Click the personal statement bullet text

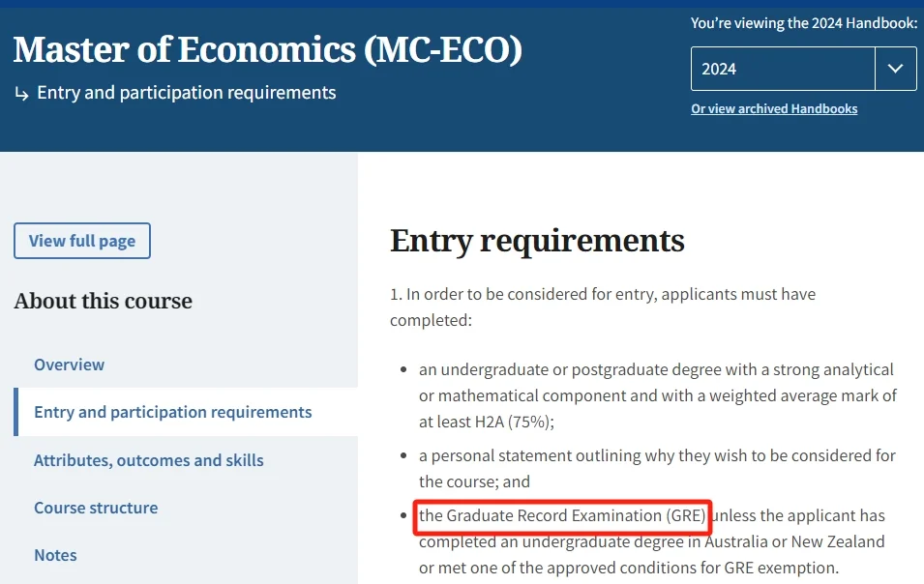click(x=656, y=468)
